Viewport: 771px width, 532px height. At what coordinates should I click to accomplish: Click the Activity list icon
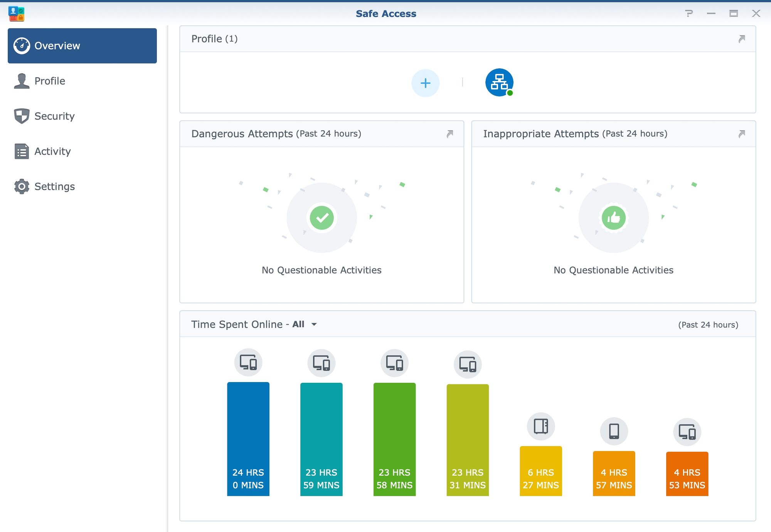click(22, 151)
